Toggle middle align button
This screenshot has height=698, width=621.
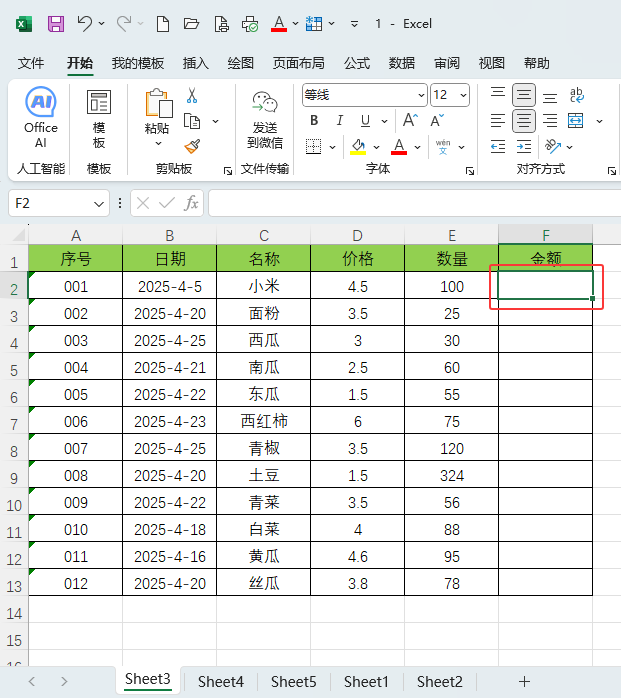click(x=524, y=95)
